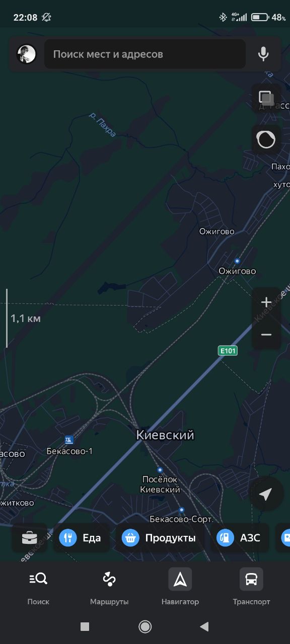Open the user profile avatar

(27, 54)
